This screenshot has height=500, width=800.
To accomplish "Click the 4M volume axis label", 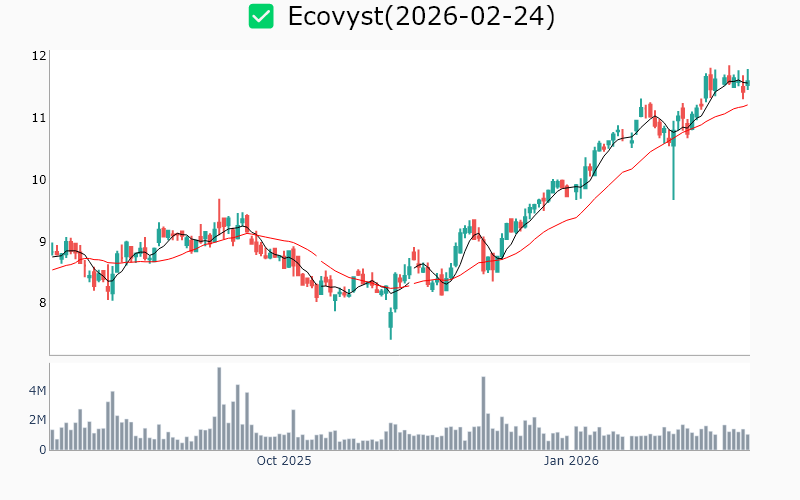I will pos(37,390).
